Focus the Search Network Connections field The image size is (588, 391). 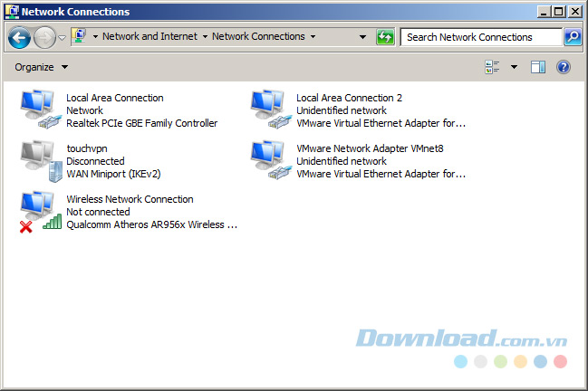coord(481,37)
